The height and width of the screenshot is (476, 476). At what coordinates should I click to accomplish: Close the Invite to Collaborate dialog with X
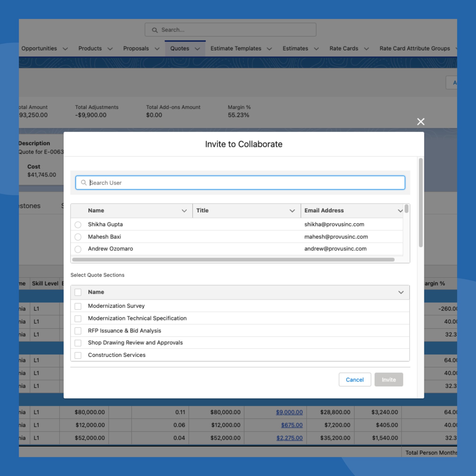[421, 121]
